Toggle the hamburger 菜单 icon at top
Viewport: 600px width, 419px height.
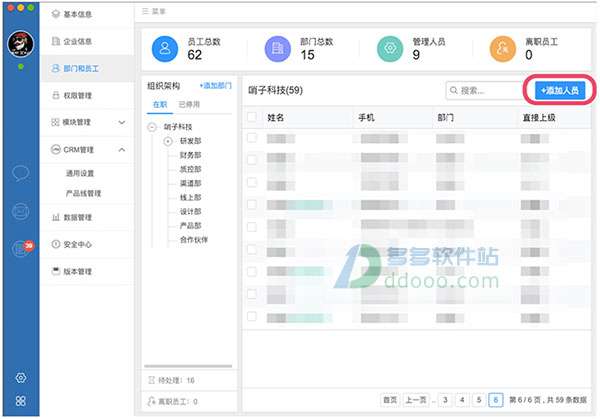pyautogui.click(x=145, y=11)
